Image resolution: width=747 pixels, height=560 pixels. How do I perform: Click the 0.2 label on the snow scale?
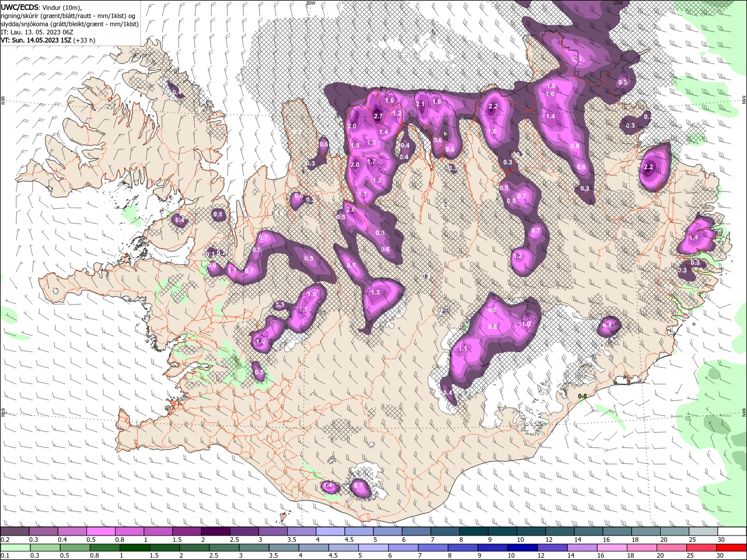pos(5,540)
